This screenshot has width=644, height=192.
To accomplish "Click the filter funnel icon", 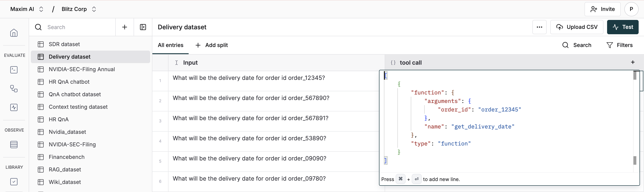I will [x=610, y=45].
